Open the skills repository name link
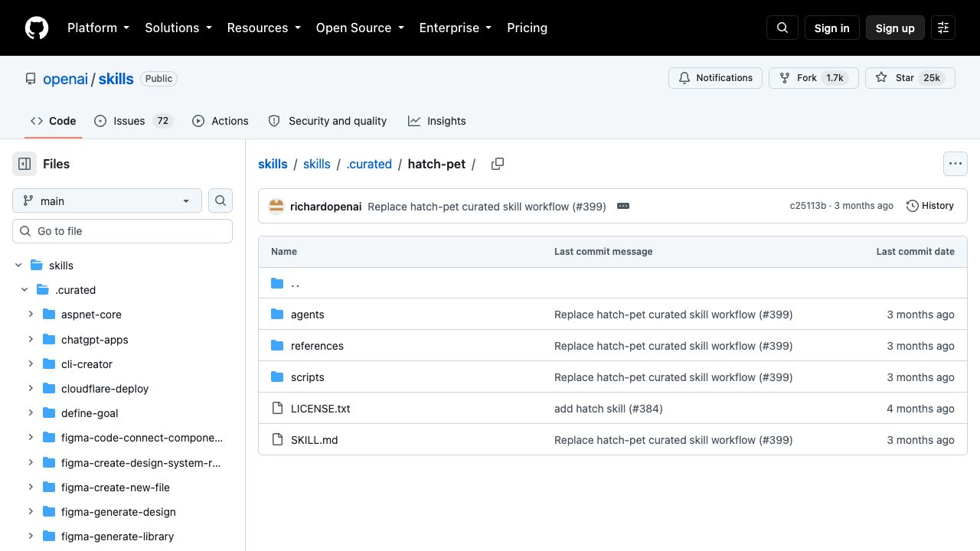980x551 pixels. pyautogui.click(x=116, y=79)
